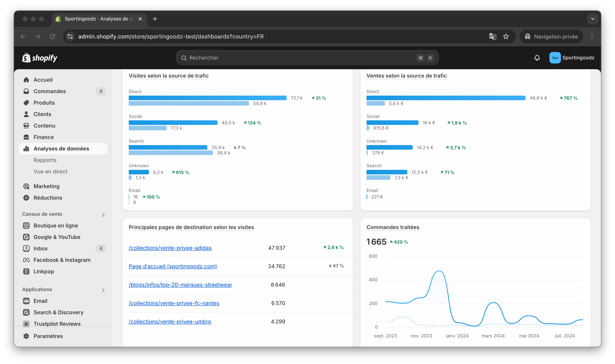Click the Marketing target icon
The width and height of the screenshot is (615, 364).
pos(26,186)
